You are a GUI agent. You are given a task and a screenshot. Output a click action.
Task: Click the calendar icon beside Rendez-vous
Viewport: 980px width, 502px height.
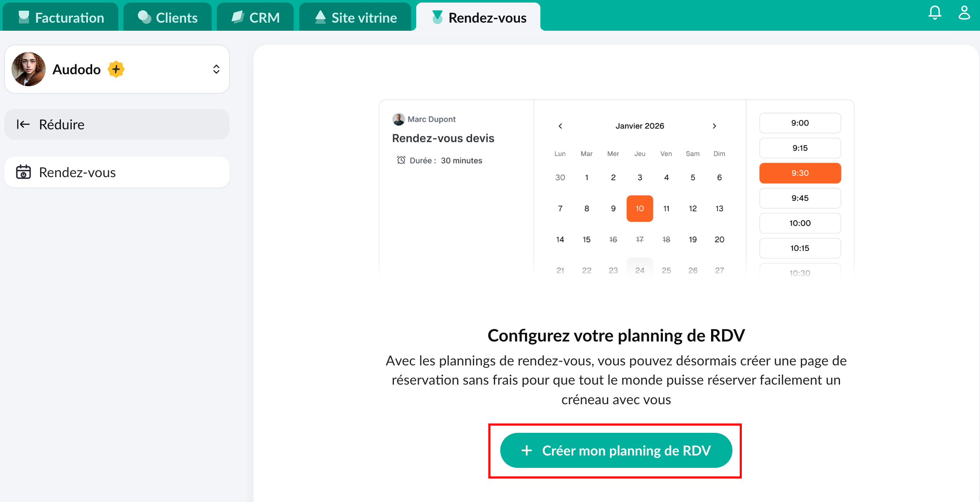click(23, 172)
